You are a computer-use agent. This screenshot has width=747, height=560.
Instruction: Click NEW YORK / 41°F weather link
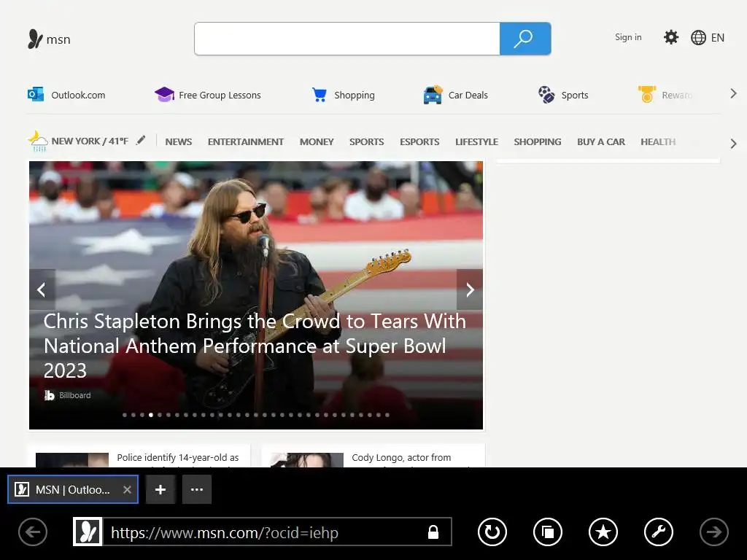pos(90,141)
